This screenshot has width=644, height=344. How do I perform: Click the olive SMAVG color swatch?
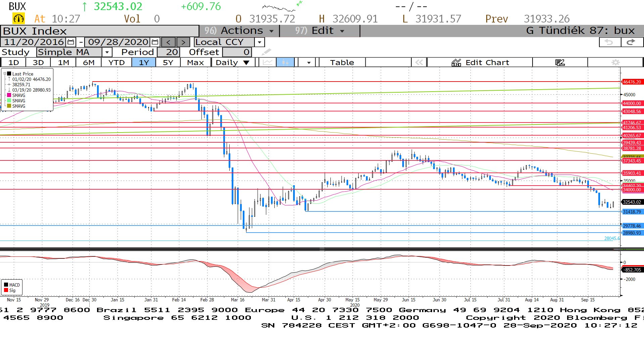pyautogui.click(x=9, y=106)
